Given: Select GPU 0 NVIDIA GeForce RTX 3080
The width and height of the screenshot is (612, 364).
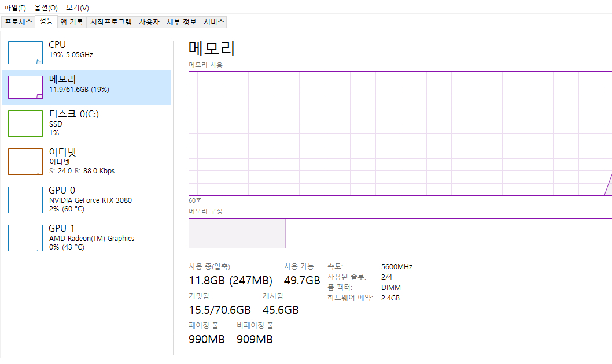Looking at the screenshot, I should [87, 199].
